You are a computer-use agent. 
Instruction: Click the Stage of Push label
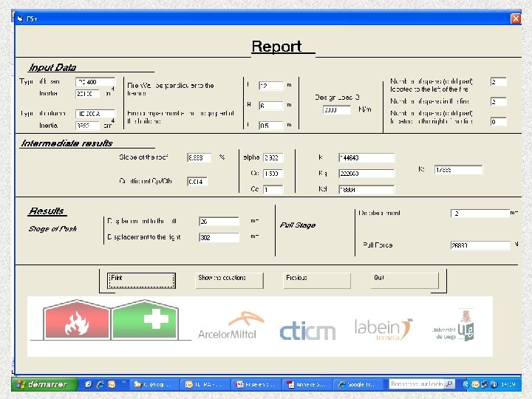(x=53, y=228)
